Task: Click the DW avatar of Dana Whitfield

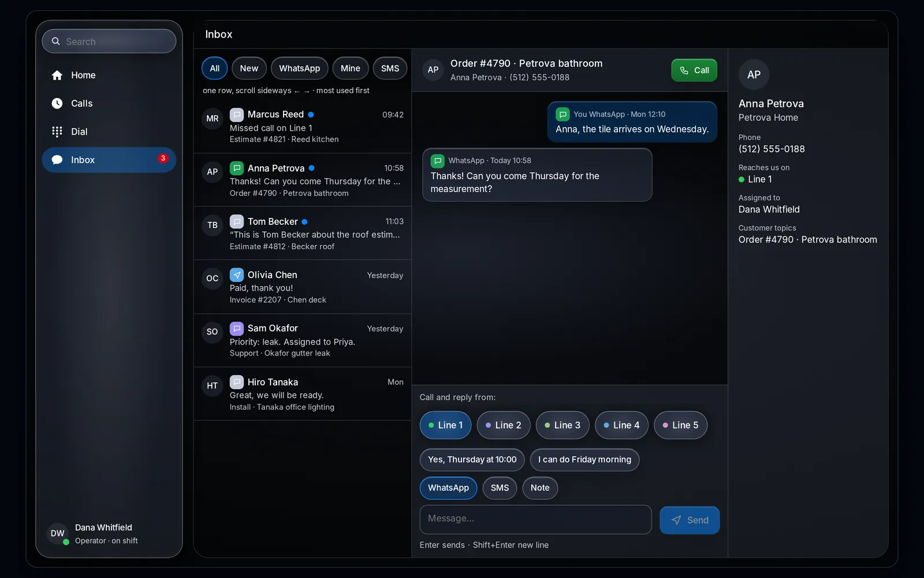Action: (58, 533)
